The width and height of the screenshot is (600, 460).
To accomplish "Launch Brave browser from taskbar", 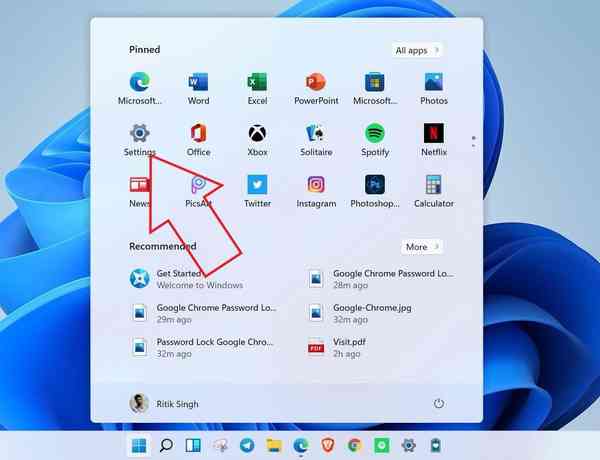I will [328, 445].
